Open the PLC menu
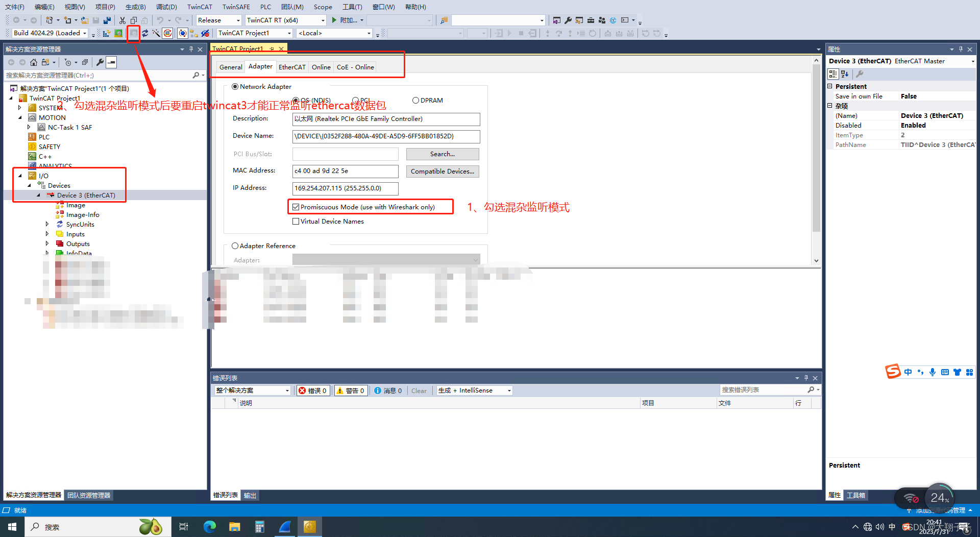Image resolution: width=980 pixels, height=537 pixels. point(265,7)
